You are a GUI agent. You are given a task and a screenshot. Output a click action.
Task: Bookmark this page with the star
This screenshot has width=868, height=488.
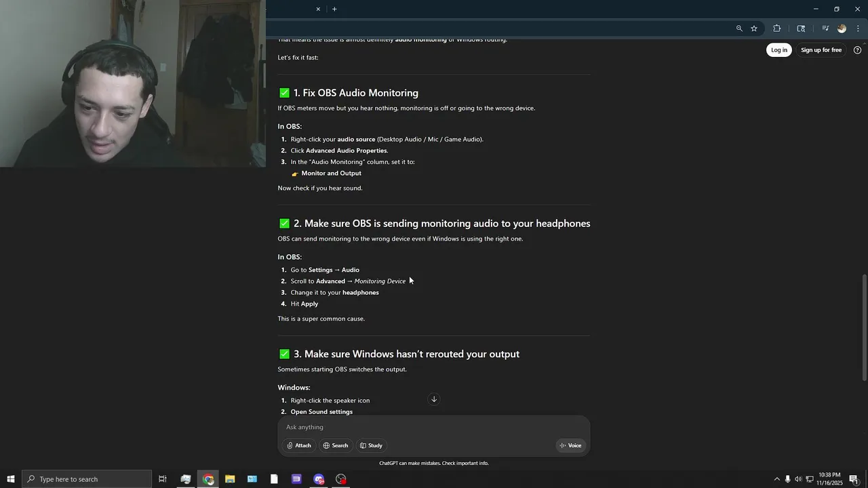[x=754, y=28]
